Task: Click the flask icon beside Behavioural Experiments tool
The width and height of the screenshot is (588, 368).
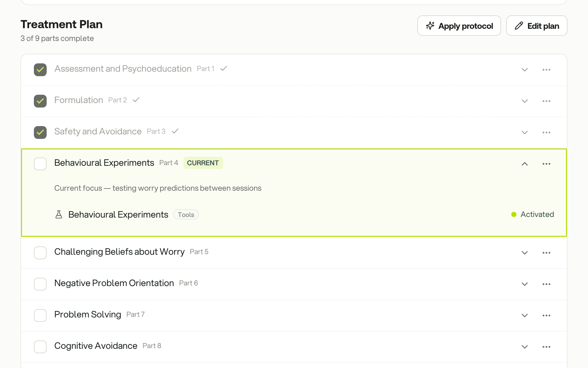Action: pos(59,214)
